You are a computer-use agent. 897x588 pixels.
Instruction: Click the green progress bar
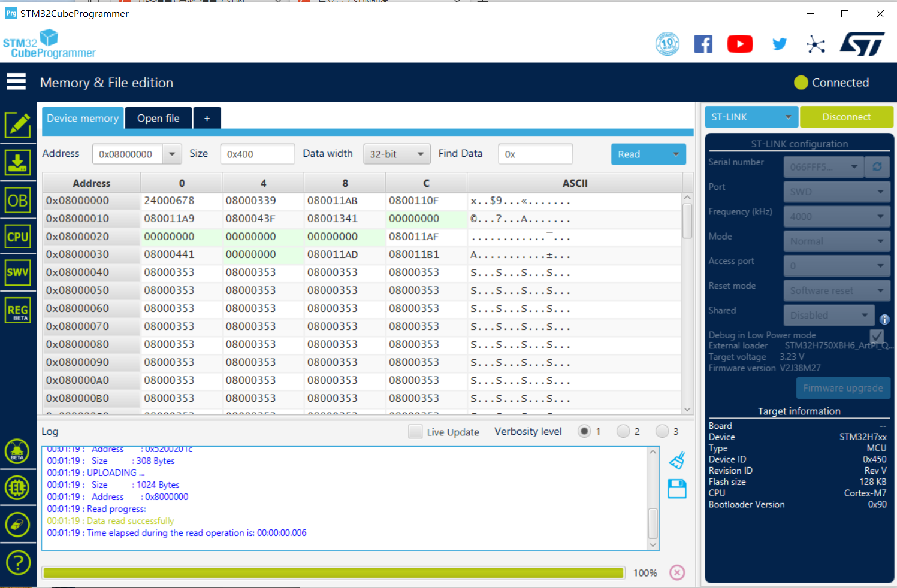pos(333,572)
